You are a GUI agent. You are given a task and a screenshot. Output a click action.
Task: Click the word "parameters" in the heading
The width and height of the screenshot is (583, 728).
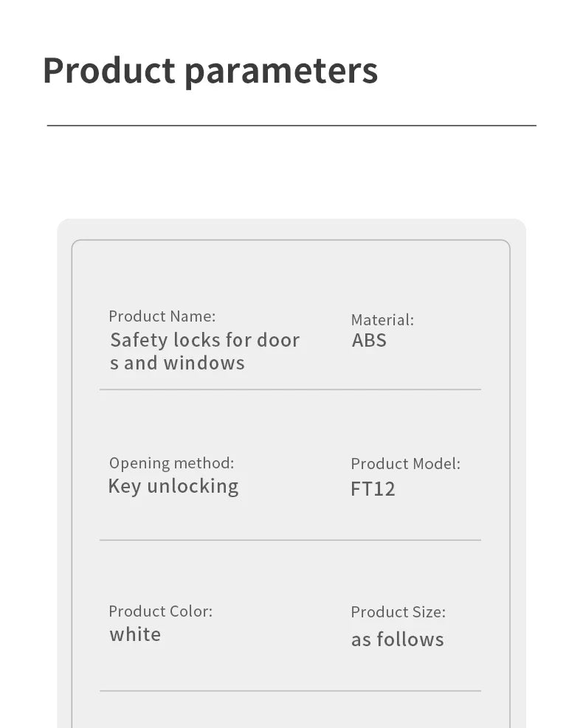[x=280, y=72]
